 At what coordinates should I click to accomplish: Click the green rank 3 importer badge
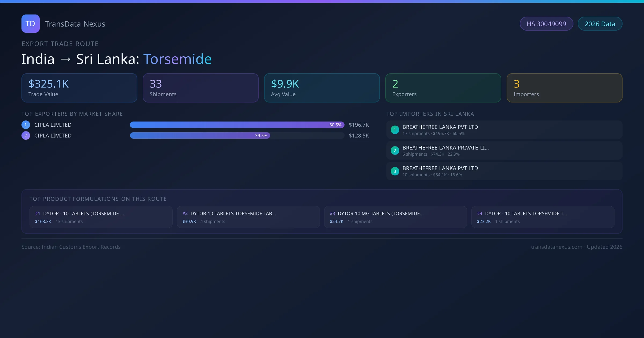tap(395, 171)
